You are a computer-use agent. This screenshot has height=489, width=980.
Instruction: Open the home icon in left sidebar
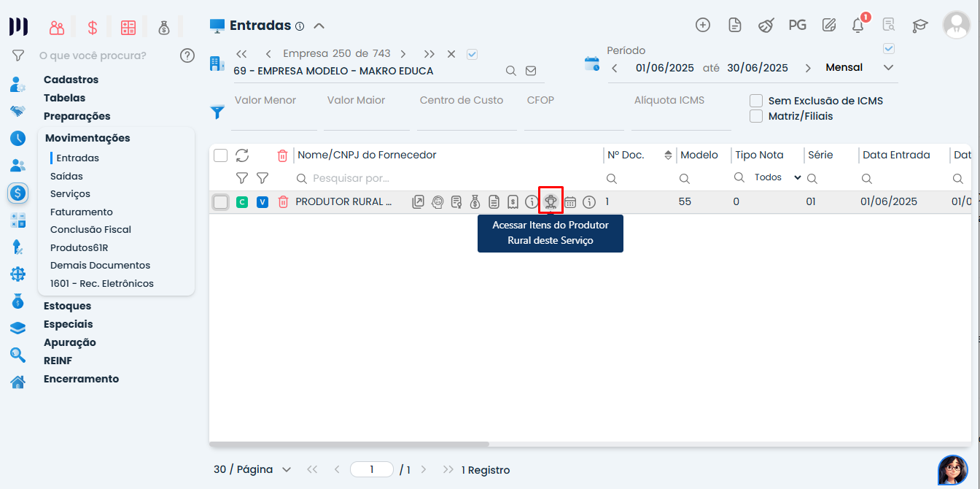tap(18, 381)
